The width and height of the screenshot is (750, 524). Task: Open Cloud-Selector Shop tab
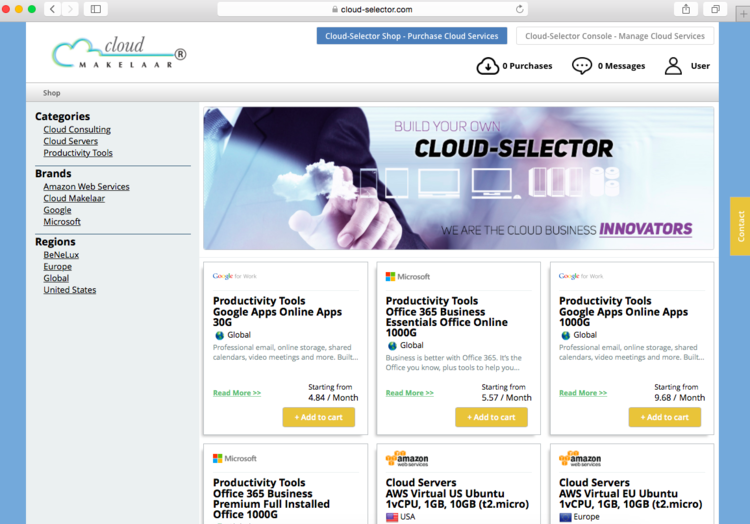[x=412, y=36]
